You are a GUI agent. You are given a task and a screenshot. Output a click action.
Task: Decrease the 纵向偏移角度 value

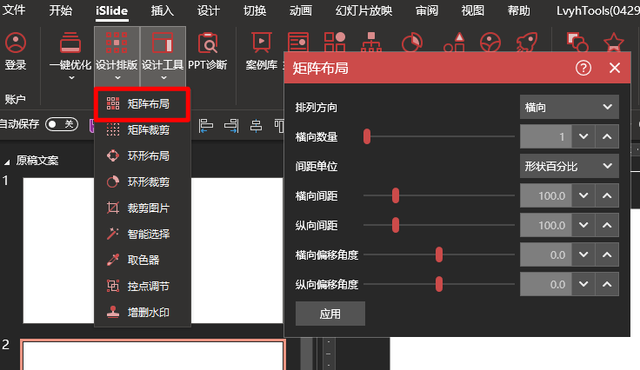click(584, 284)
